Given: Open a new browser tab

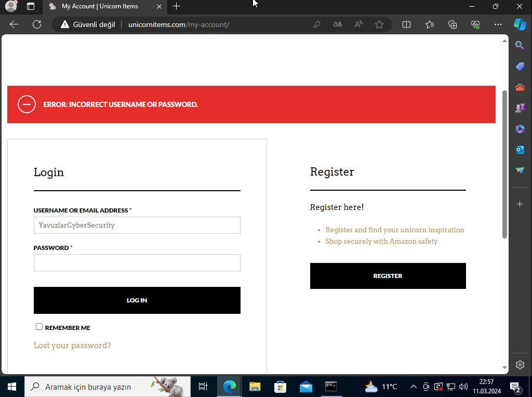Looking at the screenshot, I should point(177,7).
